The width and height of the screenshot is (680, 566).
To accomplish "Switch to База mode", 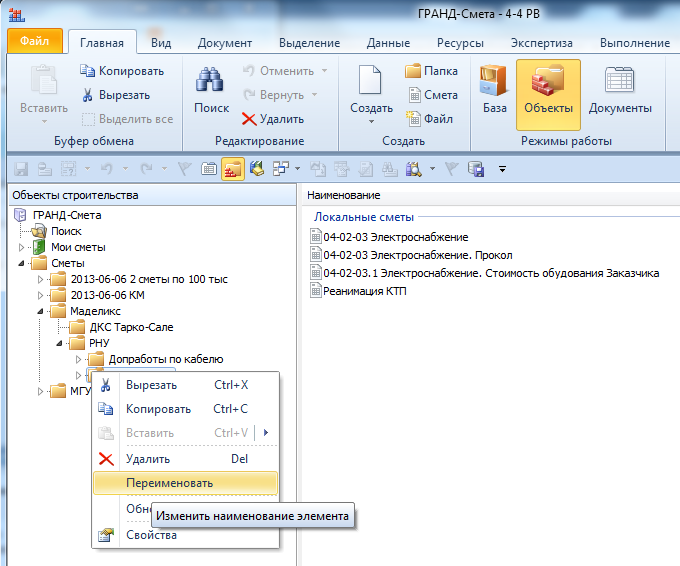I will [x=494, y=89].
